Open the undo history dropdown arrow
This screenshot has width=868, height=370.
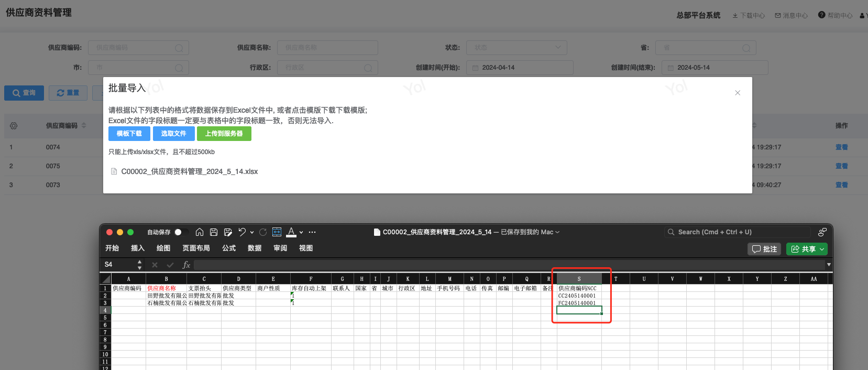[x=252, y=232]
